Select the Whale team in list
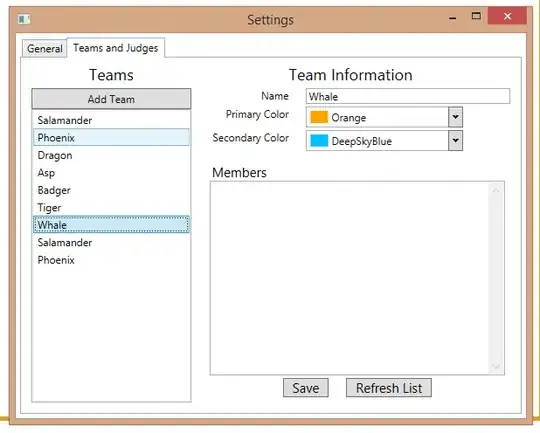540x433 pixels. 111,225
